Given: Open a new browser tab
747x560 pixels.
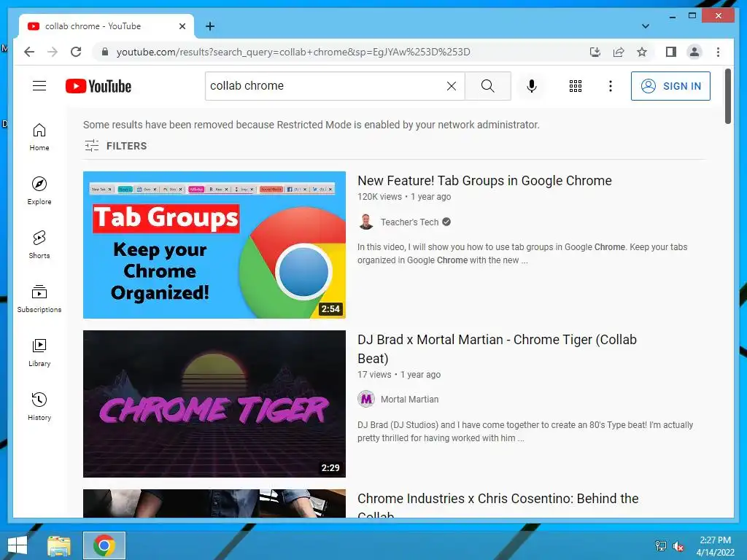Looking at the screenshot, I should tap(210, 26).
